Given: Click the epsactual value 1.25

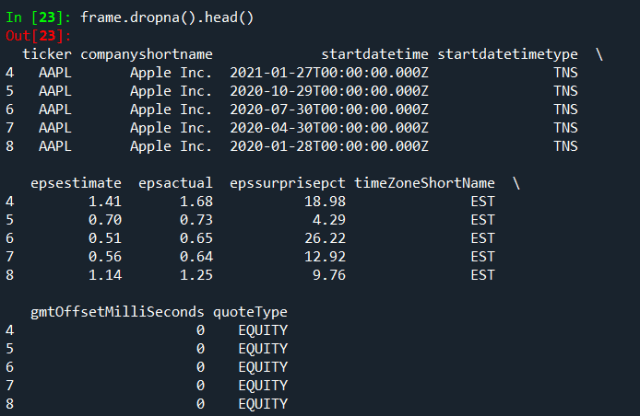Looking at the screenshot, I should [196, 275].
